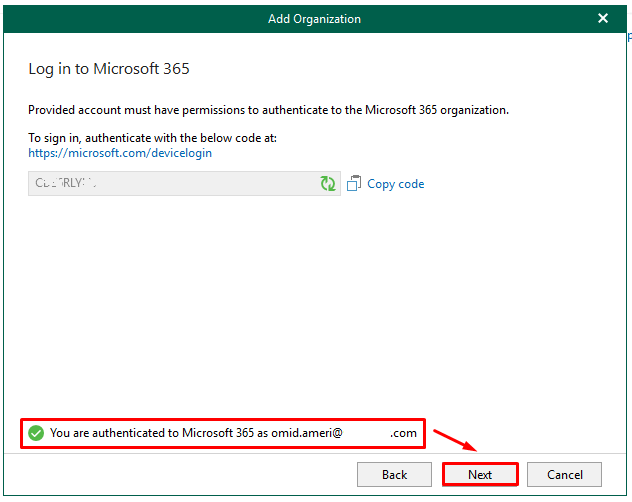Click the 'Log in to Microsoft 365' heading
The width and height of the screenshot is (632, 502).
(109, 69)
